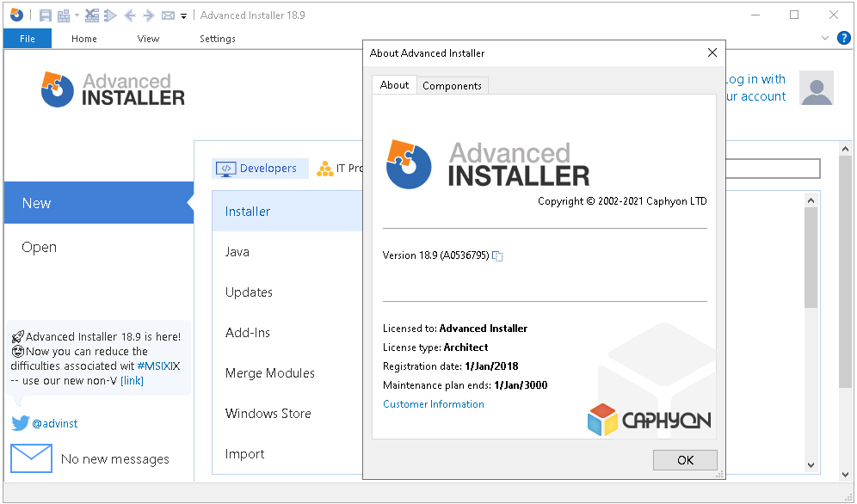This screenshot has width=857, height=504.
Task: Choose Installer in project type list
Action: (x=287, y=211)
